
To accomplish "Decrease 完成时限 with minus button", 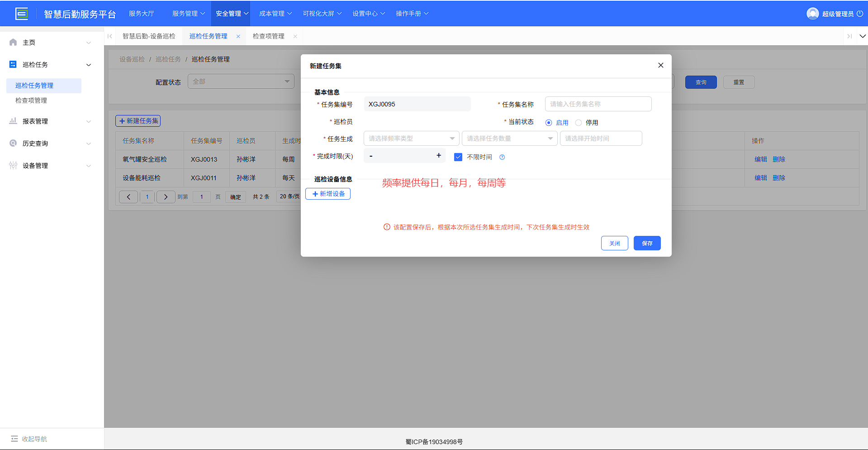I will pos(371,156).
